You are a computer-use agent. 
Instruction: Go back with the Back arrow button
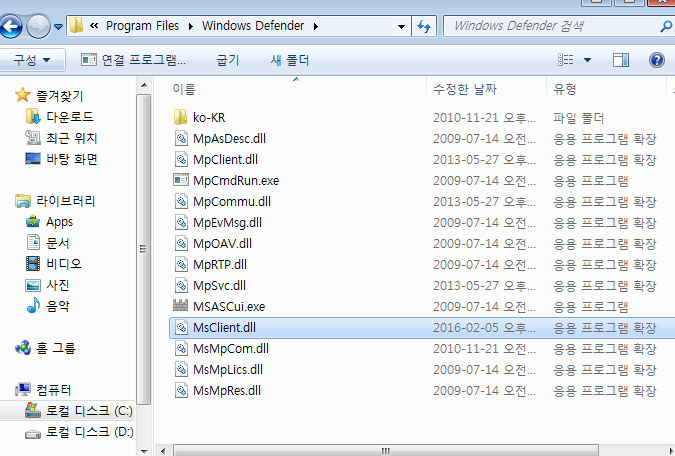(x=10, y=27)
